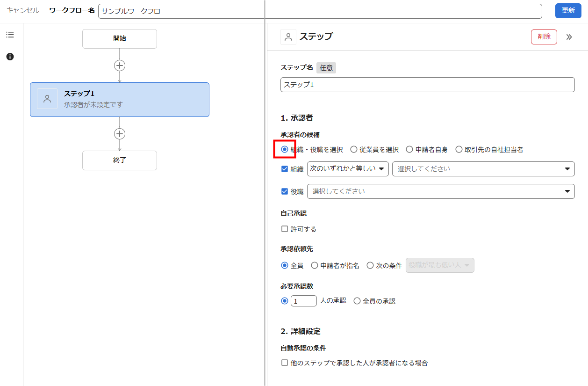Click the person icon on ステップ1 node

tap(47, 99)
